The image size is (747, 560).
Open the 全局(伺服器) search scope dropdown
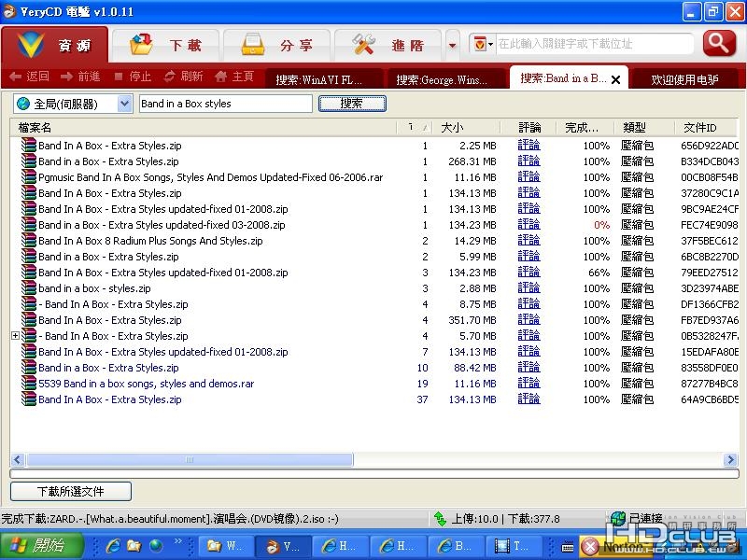[x=73, y=104]
